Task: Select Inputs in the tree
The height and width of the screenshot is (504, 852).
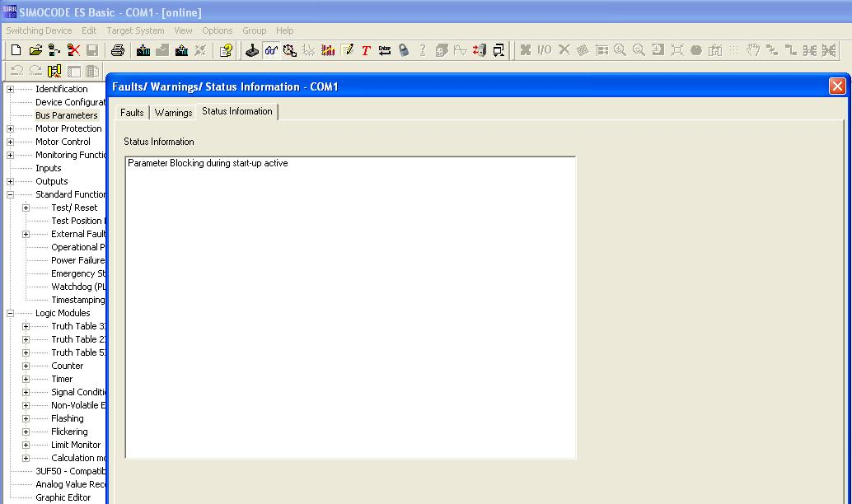Action: pyautogui.click(x=49, y=168)
